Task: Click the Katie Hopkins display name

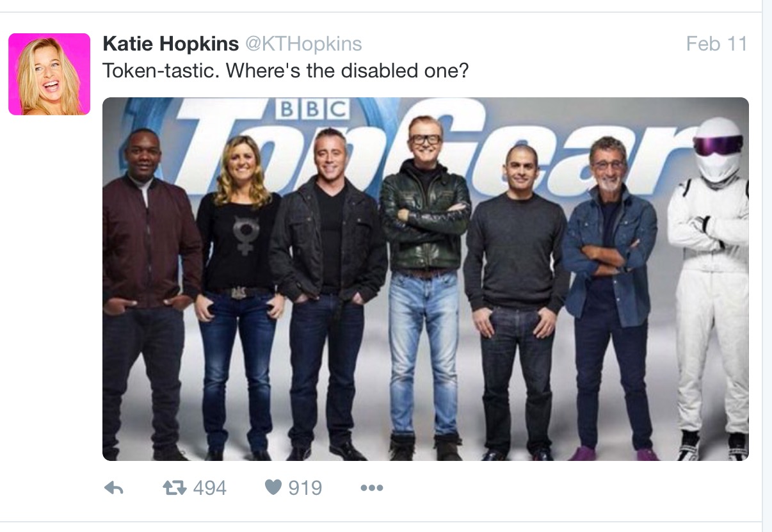Action: tap(170, 44)
